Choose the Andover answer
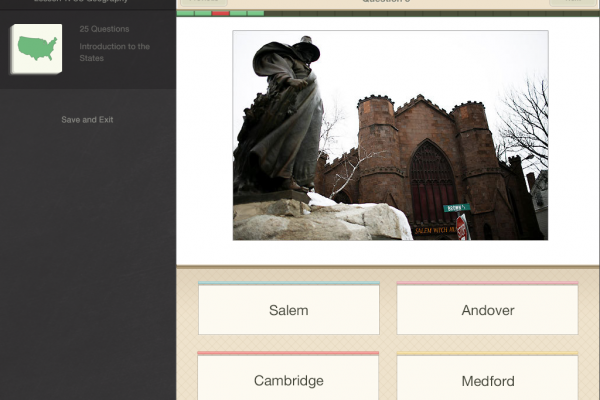 coord(488,309)
